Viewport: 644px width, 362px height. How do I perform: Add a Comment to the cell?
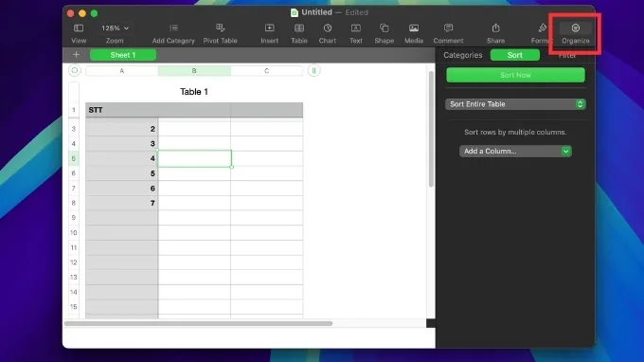click(448, 27)
